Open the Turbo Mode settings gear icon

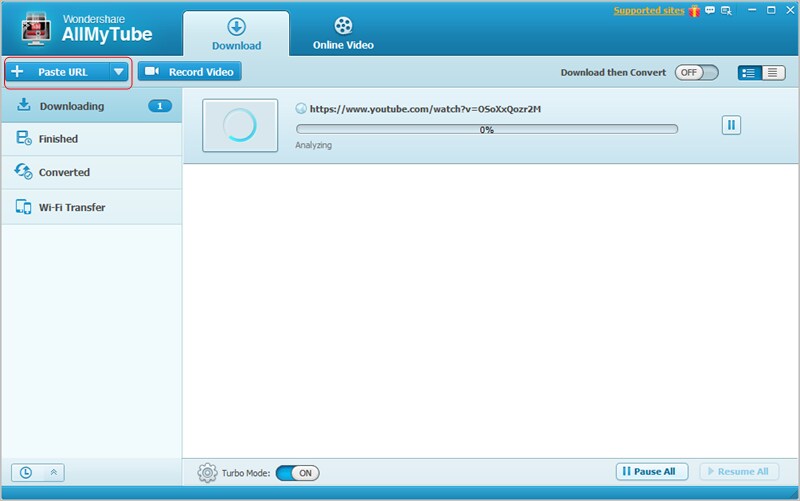[207, 473]
